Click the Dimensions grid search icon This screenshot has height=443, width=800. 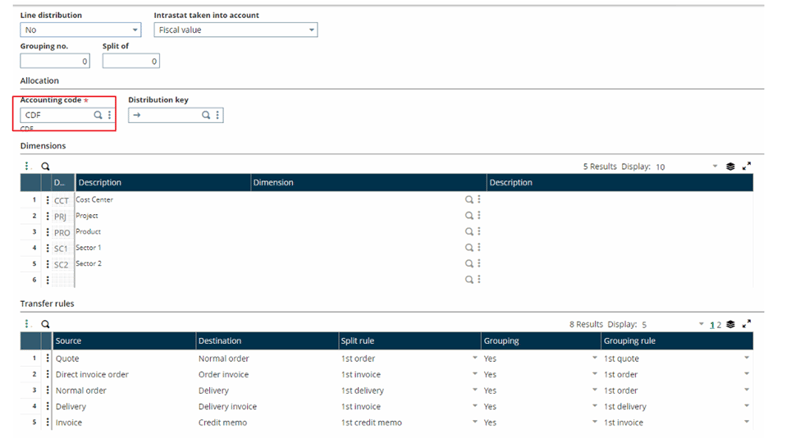coord(45,167)
